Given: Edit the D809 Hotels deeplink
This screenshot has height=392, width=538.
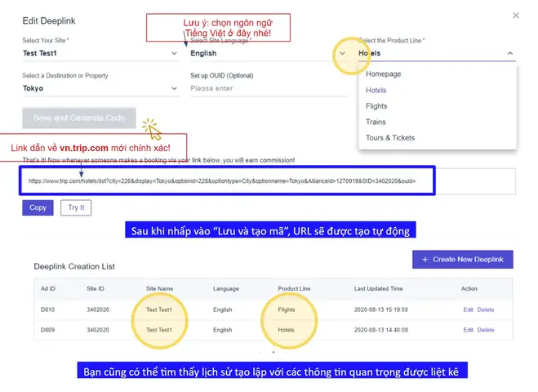Looking at the screenshot, I should pyautogui.click(x=468, y=330).
